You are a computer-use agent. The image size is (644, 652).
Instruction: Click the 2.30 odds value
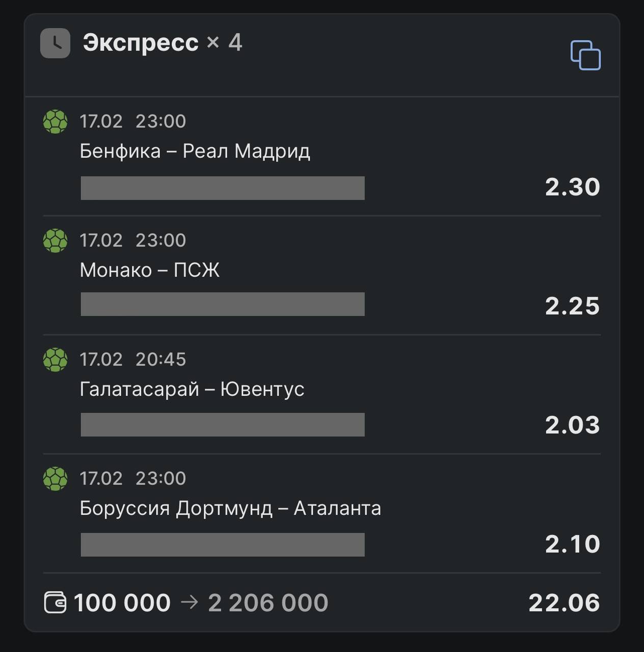(572, 187)
